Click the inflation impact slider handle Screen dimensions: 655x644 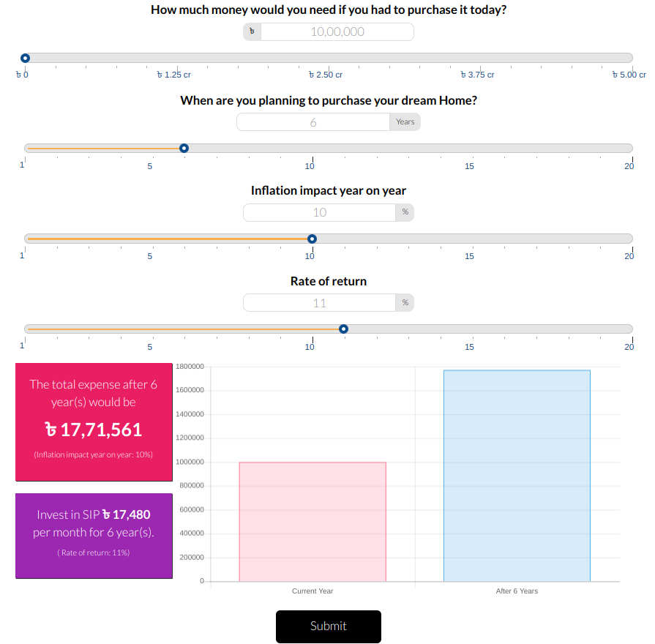312,239
